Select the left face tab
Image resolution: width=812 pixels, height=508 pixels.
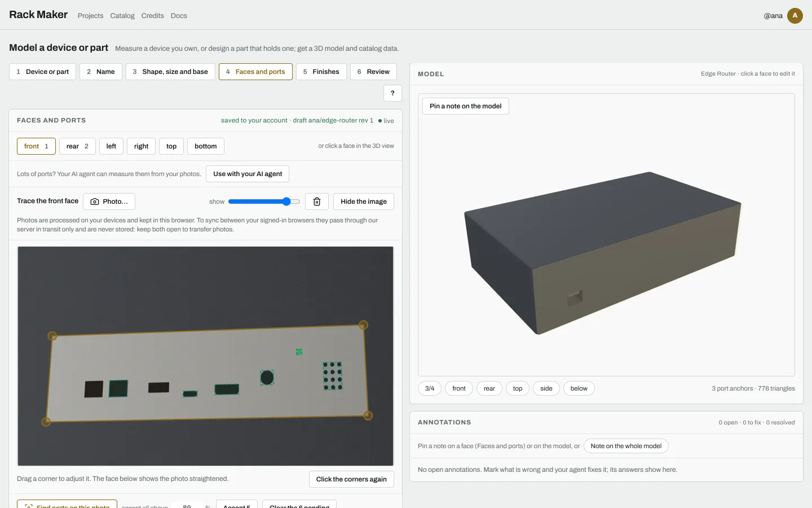point(111,146)
